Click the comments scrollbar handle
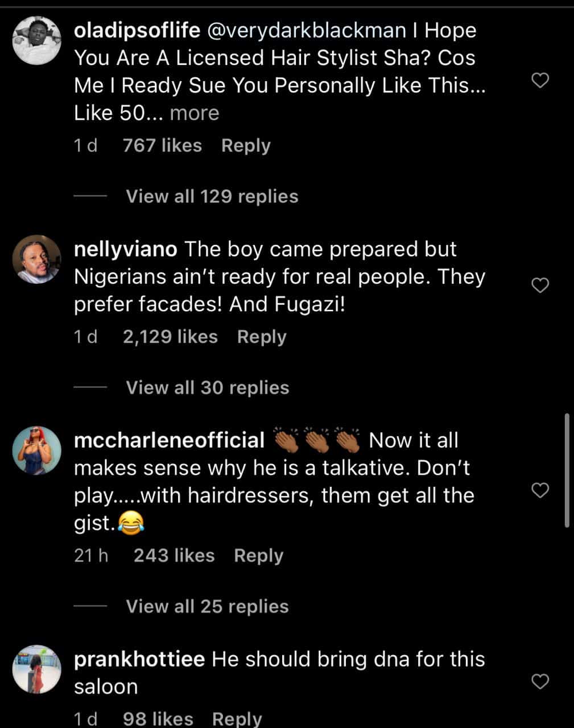Viewport: 574px width, 728px height. coord(567,470)
